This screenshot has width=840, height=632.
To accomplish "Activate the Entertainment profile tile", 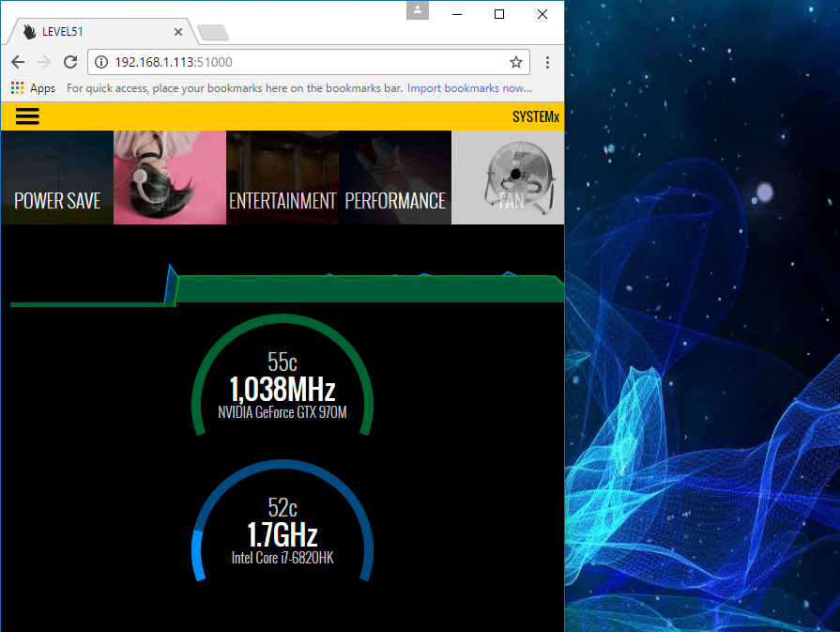I will pos(283,177).
